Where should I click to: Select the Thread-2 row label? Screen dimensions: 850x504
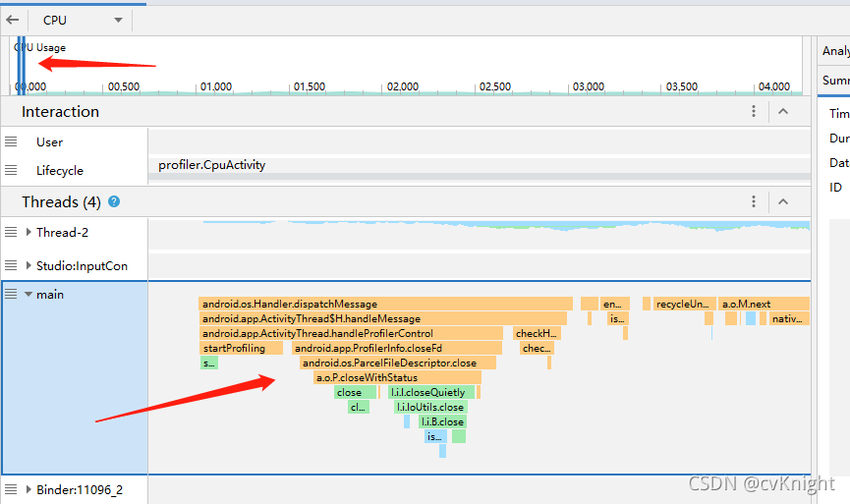point(62,233)
